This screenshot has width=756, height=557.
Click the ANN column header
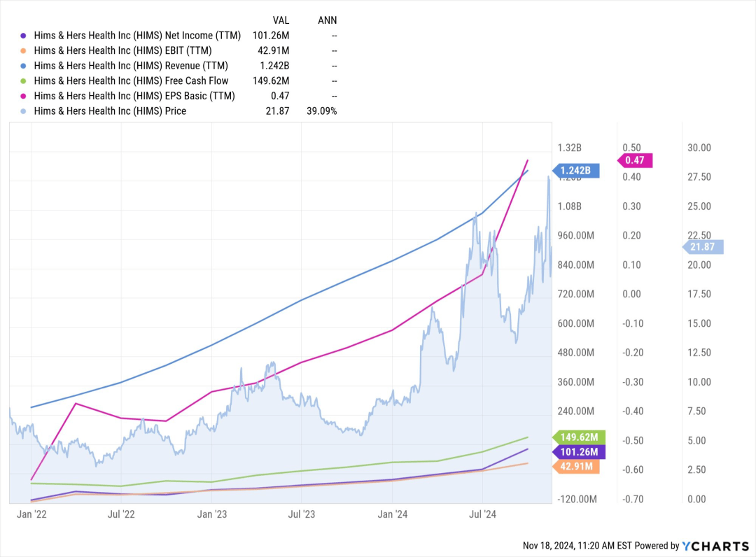click(328, 20)
